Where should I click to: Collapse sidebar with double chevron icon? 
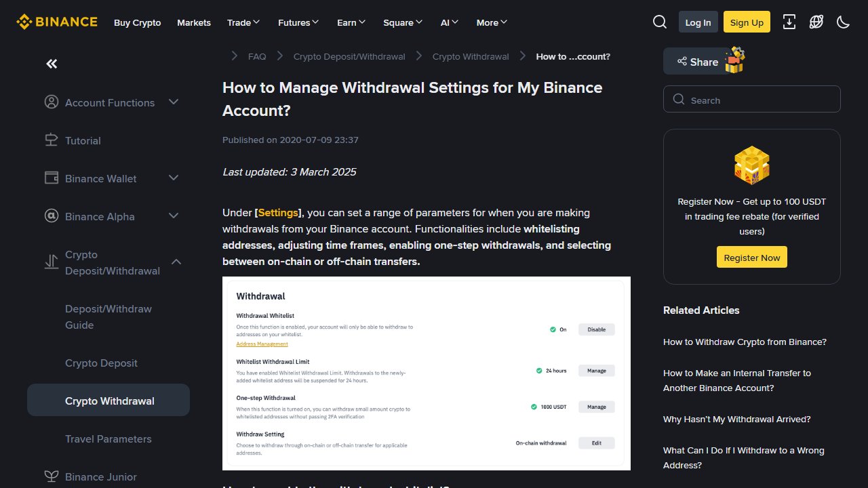click(x=52, y=64)
